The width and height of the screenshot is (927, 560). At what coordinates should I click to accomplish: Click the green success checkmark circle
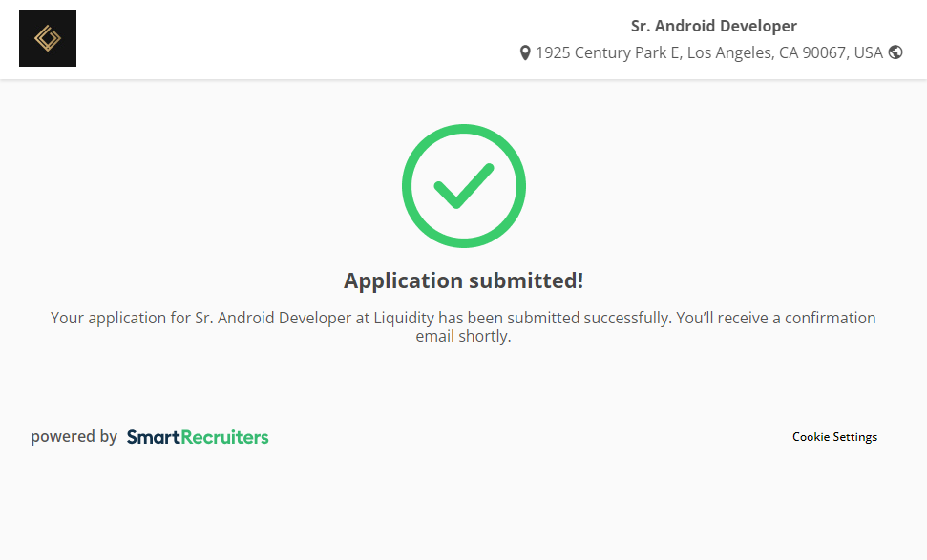[x=463, y=186]
